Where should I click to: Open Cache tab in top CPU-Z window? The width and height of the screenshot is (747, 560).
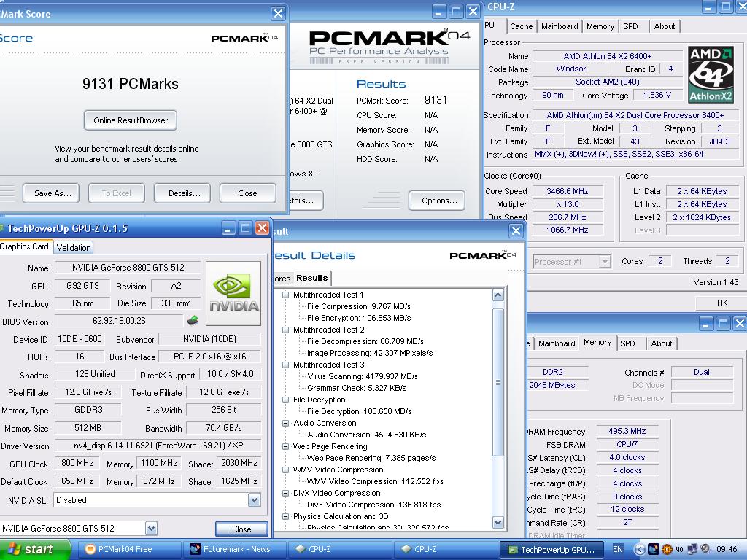(x=521, y=26)
